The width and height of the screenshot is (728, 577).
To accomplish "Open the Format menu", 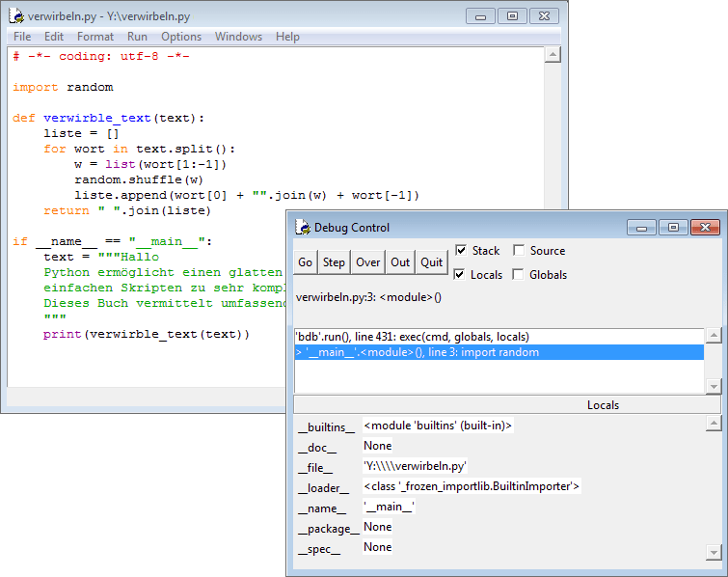I will [x=95, y=37].
